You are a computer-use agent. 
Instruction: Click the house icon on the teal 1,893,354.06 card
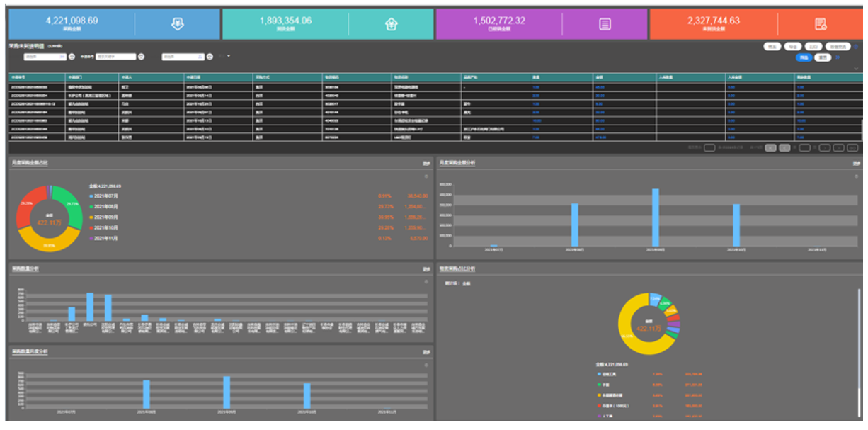pyautogui.click(x=391, y=24)
